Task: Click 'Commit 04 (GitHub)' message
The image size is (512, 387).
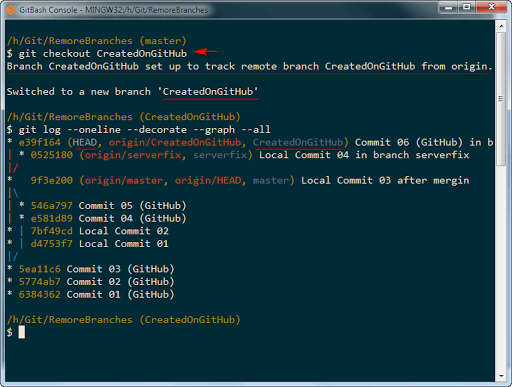Action: click(x=132, y=218)
